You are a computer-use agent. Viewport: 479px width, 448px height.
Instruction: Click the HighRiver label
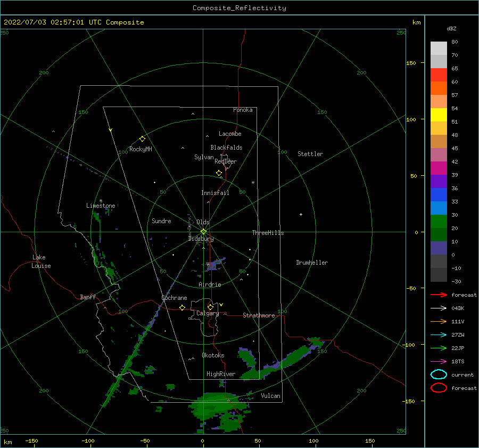click(x=221, y=374)
